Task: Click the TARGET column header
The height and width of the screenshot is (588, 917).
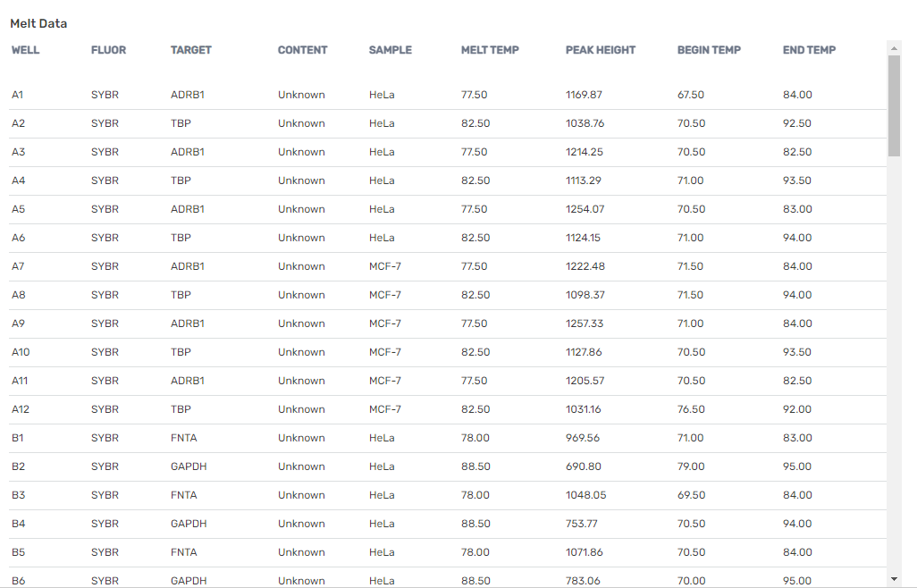Action: tap(191, 50)
